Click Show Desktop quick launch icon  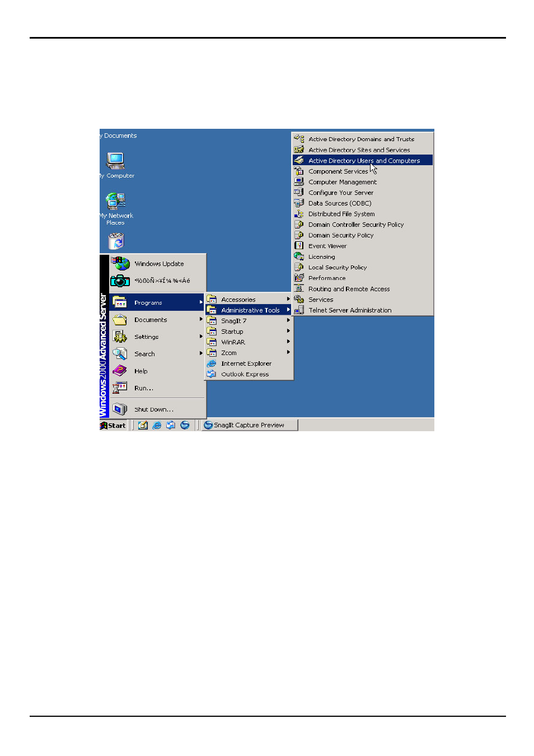143,426
